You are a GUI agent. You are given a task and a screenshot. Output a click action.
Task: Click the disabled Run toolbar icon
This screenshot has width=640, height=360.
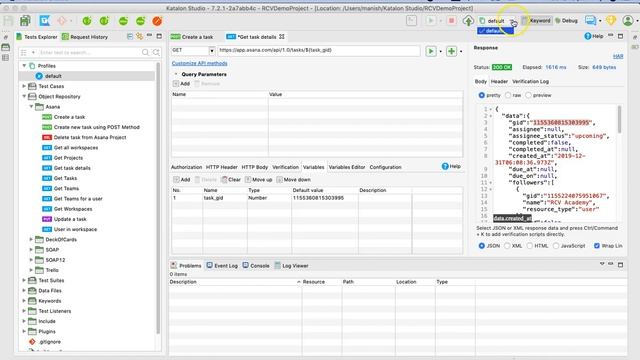(x=431, y=20)
